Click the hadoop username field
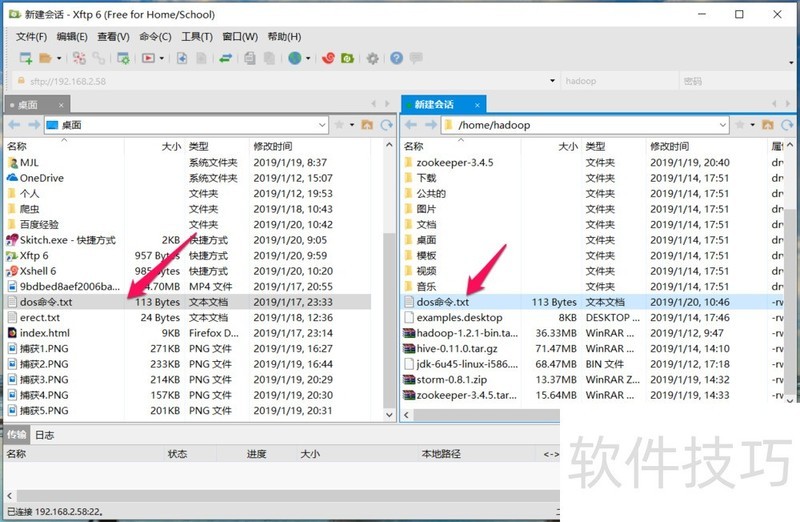 coord(619,81)
